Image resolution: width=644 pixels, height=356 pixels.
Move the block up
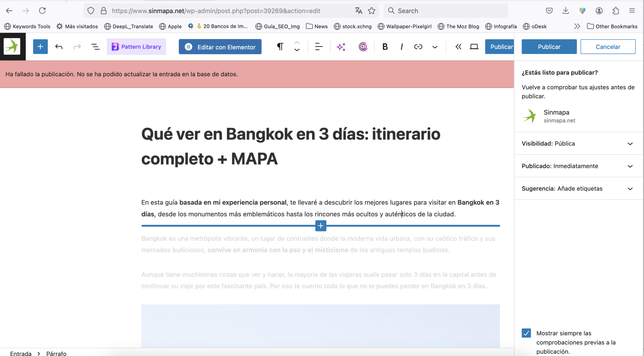[x=297, y=43]
